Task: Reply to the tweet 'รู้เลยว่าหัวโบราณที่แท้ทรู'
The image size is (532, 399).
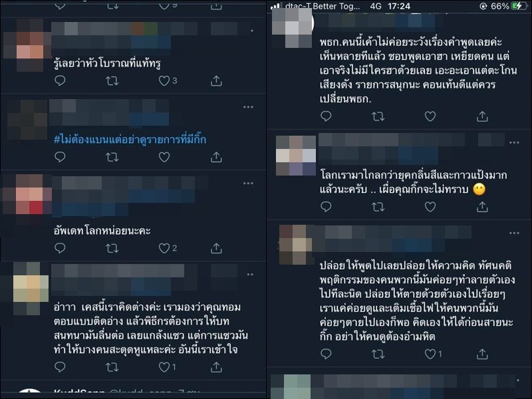Action: (60, 80)
